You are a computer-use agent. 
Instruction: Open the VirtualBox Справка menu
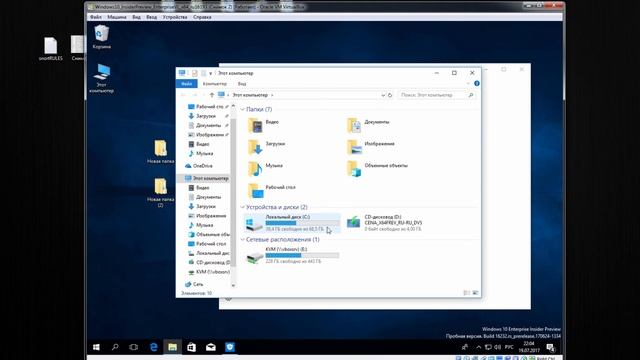coord(202,17)
